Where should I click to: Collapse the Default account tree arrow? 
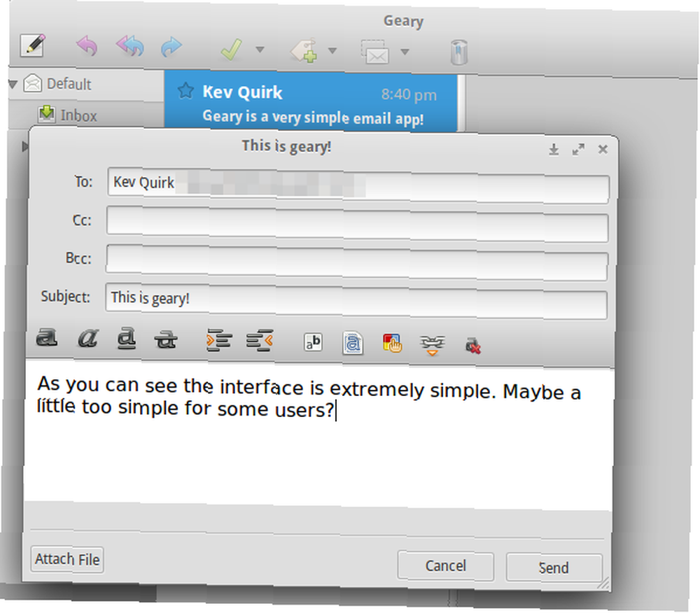point(13,83)
